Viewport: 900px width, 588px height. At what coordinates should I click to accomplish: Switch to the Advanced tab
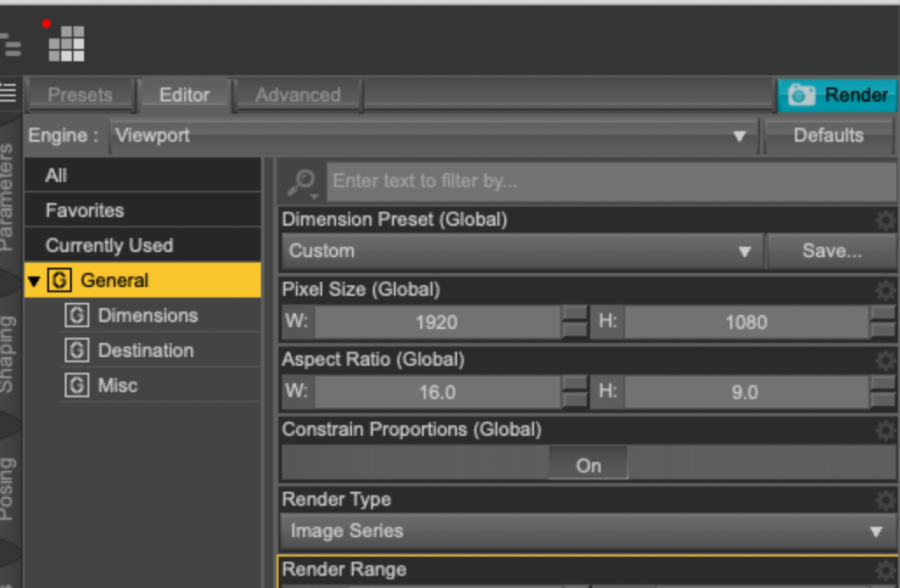(x=298, y=95)
